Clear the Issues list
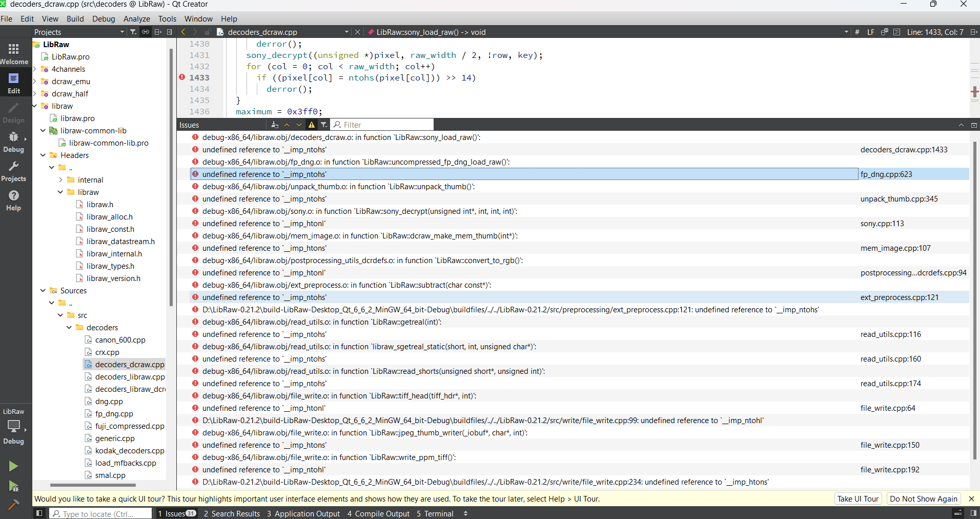This screenshot has width=980, height=519. (x=275, y=125)
